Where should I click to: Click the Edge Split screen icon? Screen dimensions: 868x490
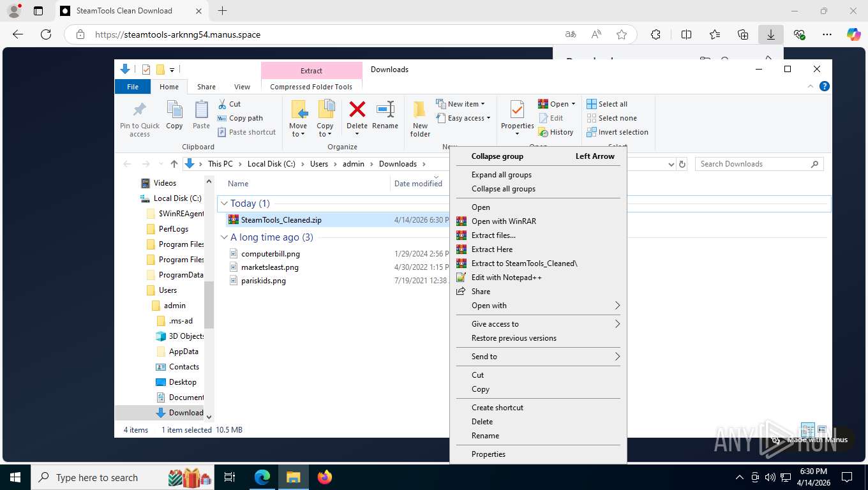coord(686,34)
